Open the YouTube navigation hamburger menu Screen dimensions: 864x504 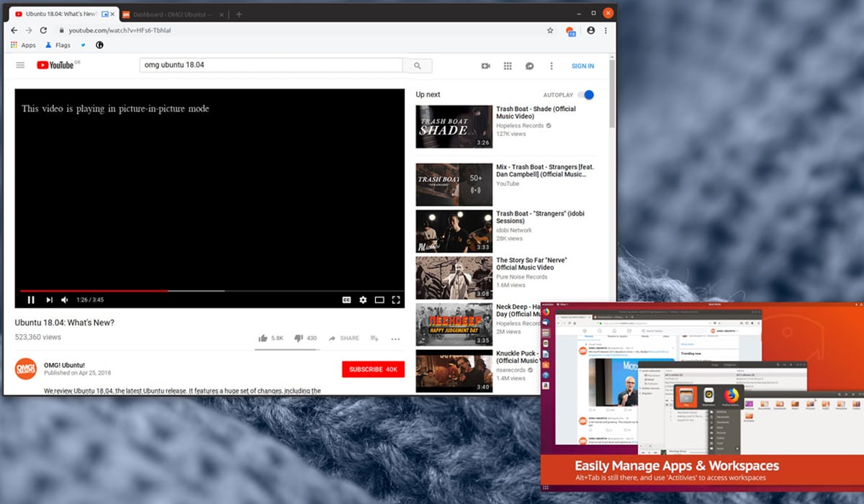(x=20, y=65)
